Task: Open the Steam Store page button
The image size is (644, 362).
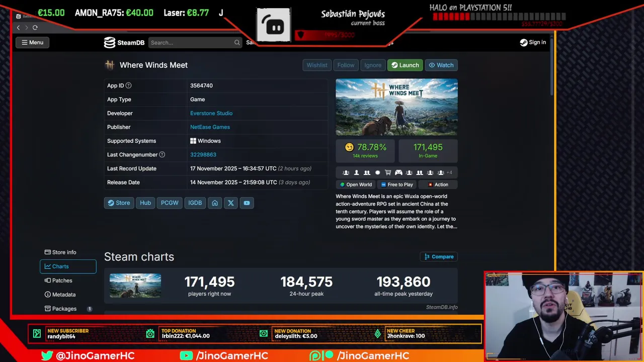Action: (x=119, y=203)
